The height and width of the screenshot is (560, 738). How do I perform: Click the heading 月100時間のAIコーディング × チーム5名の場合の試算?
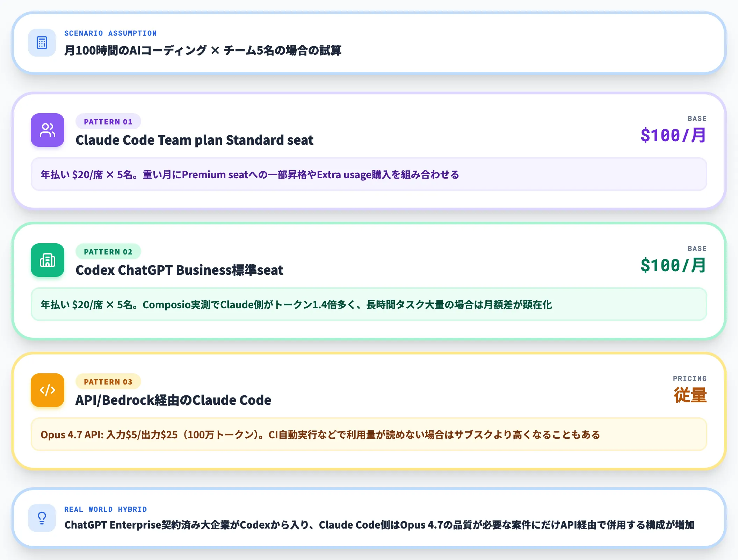click(203, 50)
